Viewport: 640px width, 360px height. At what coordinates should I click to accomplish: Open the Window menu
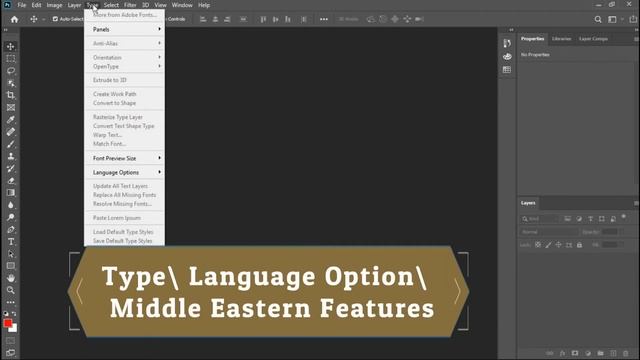tap(182, 5)
